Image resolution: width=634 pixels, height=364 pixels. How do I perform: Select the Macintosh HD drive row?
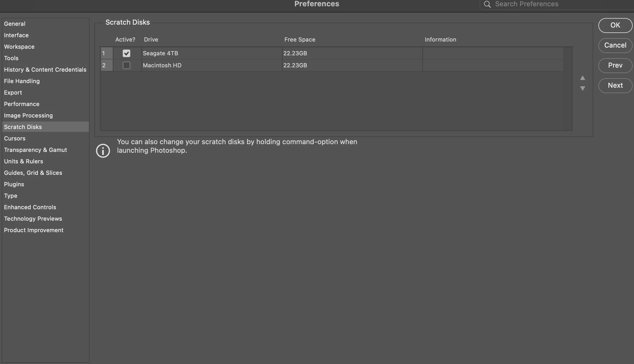coord(332,65)
